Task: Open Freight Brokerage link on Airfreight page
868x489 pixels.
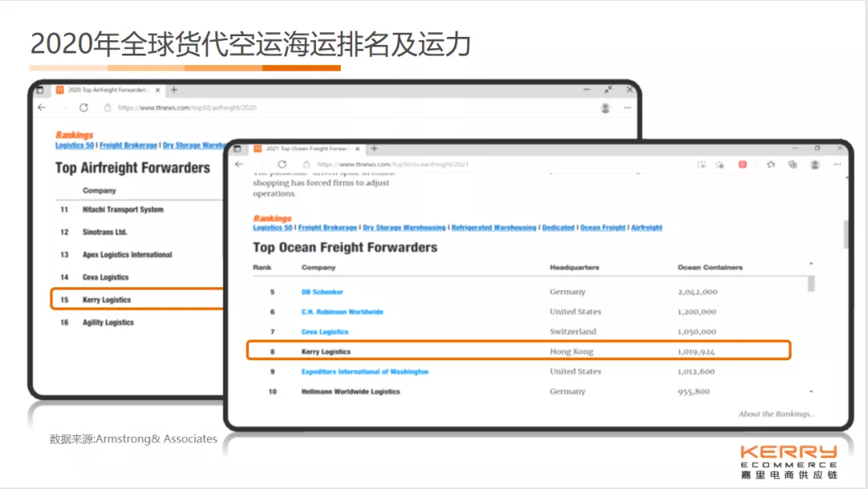Action: [x=129, y=145]
